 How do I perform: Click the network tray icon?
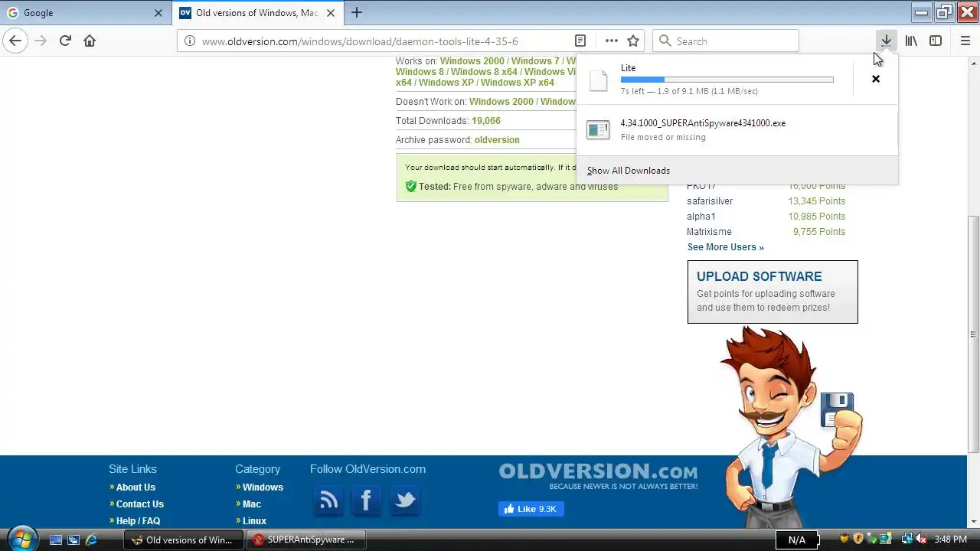(906, 540)
